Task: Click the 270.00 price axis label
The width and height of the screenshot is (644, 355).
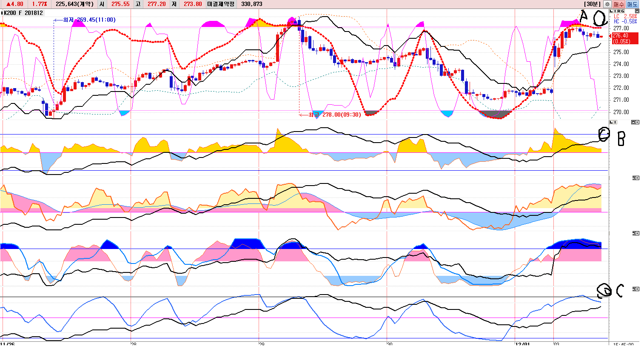Action: coord(621,112)
